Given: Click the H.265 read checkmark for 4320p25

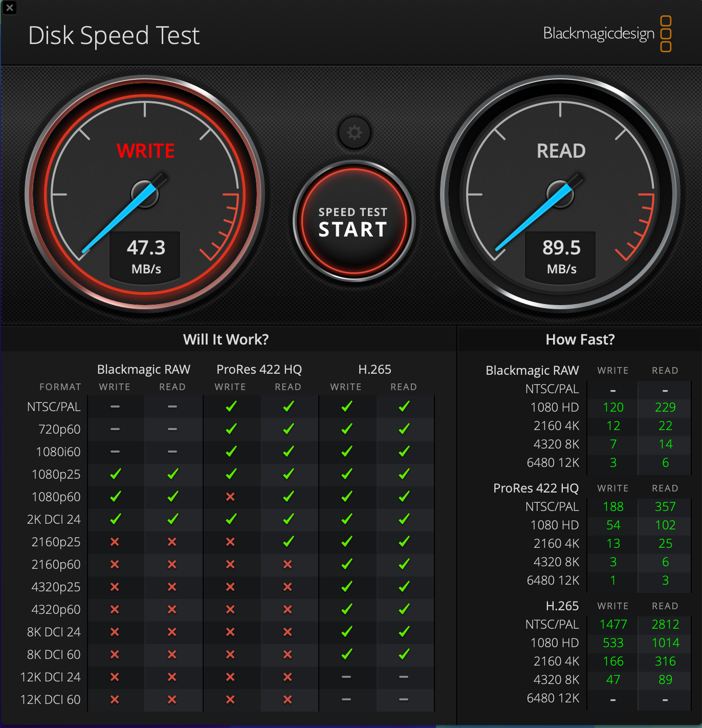Looking at the screenshot, I should pyautogui.click(x=404, y=587).
